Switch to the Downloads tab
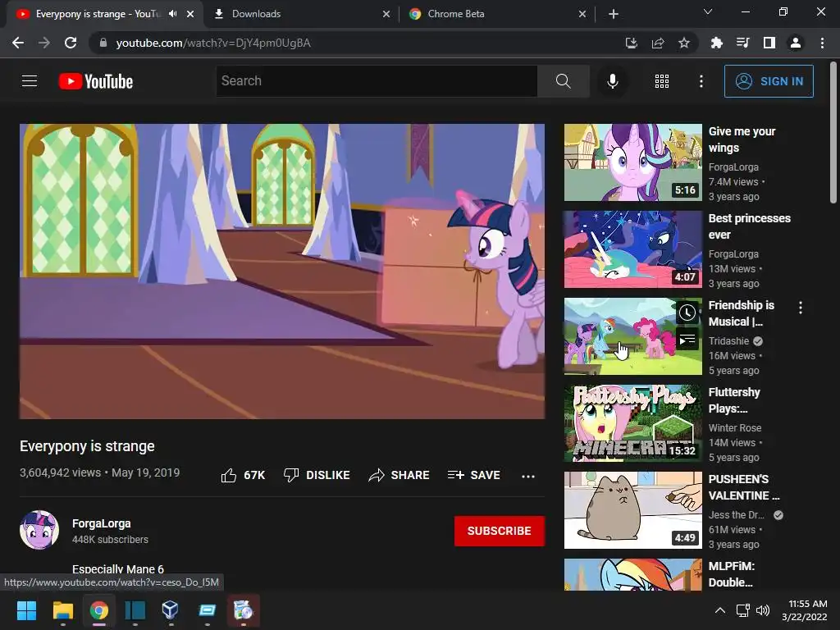This screenshot has width=840, height=630. coord(300,14)
